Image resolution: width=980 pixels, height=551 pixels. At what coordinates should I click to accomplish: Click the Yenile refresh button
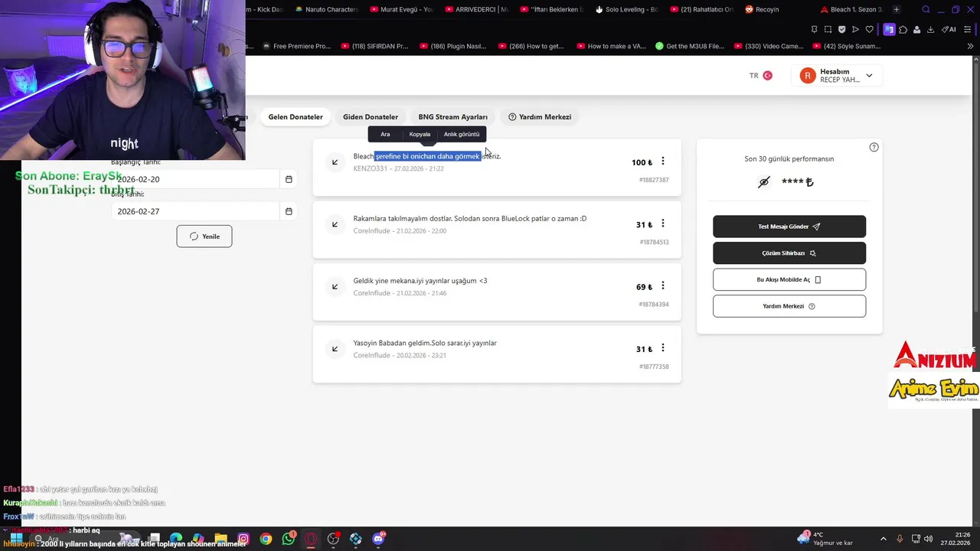click(x=204, y=236)
